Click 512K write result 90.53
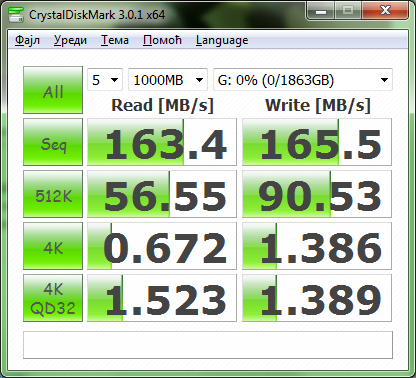The image size is (416, 378). tap(317, 194)
